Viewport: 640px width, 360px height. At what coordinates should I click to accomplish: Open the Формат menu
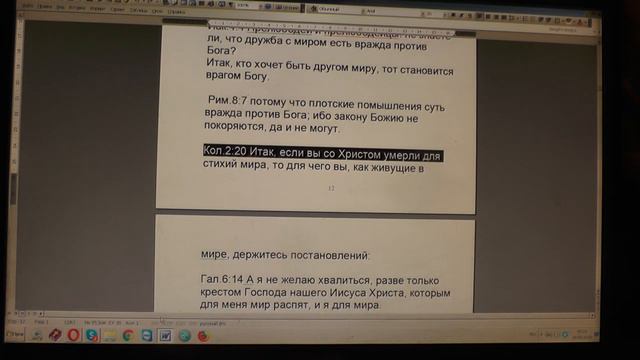pos(97,9)
